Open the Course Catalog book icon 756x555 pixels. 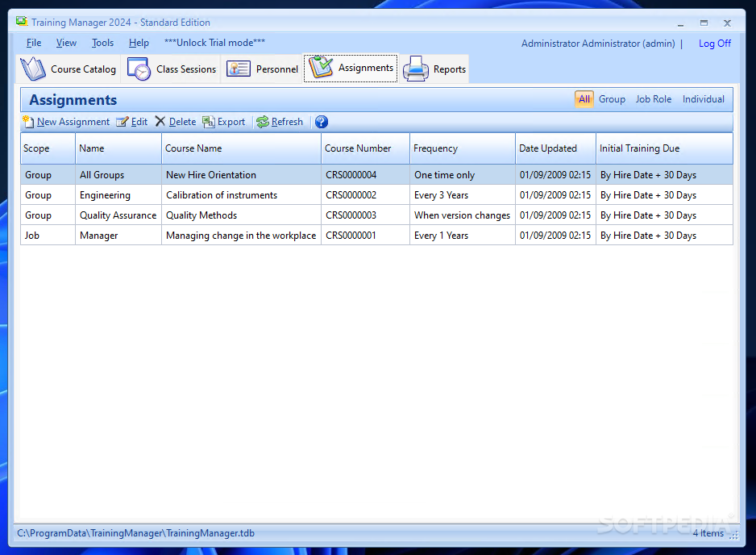click(33, 69)
